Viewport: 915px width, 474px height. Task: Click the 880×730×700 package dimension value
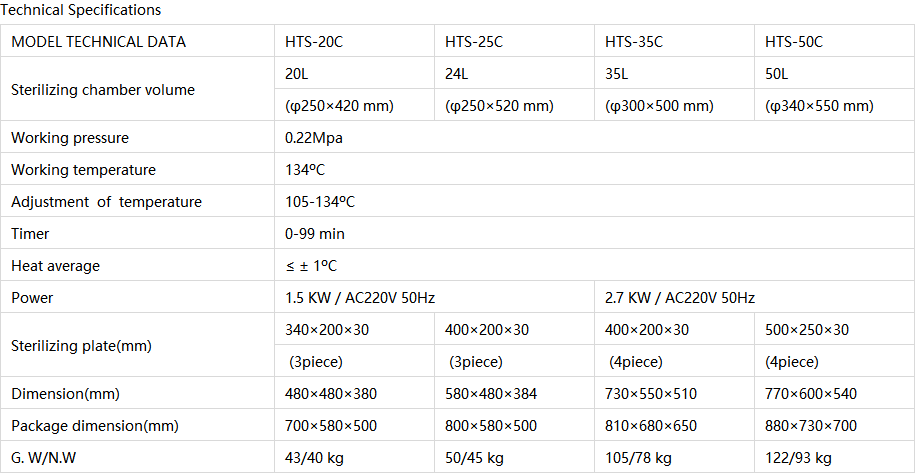[811, 426]
